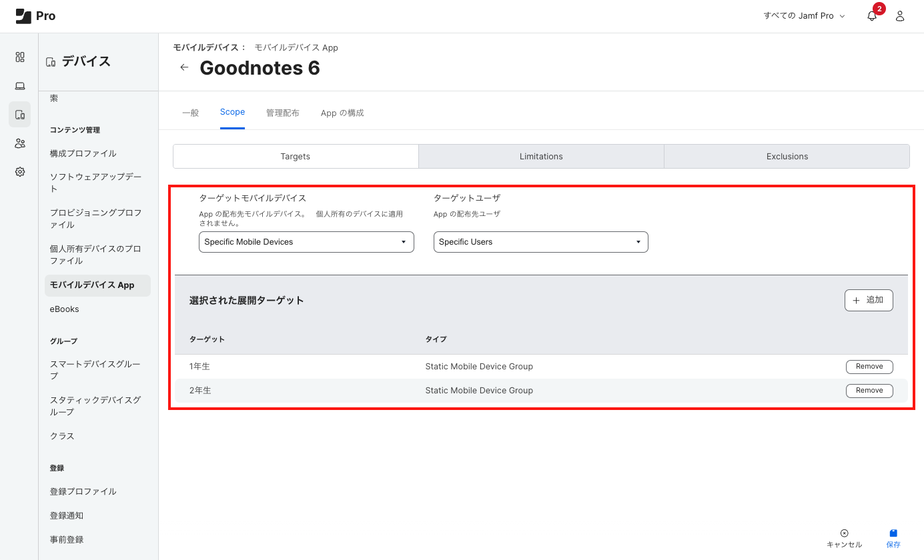Remove the 1年生 target
This screenshot has height=560, width=924.
869,367
